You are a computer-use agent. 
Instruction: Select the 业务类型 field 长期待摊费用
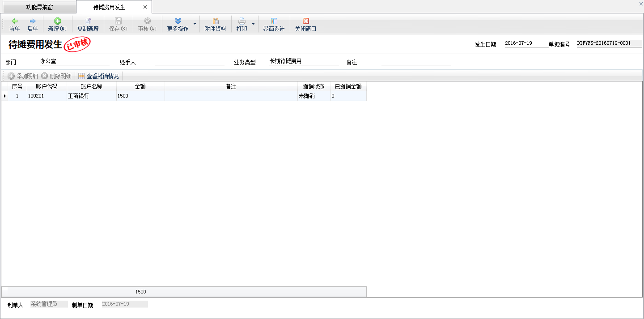[x=304, y=61]
